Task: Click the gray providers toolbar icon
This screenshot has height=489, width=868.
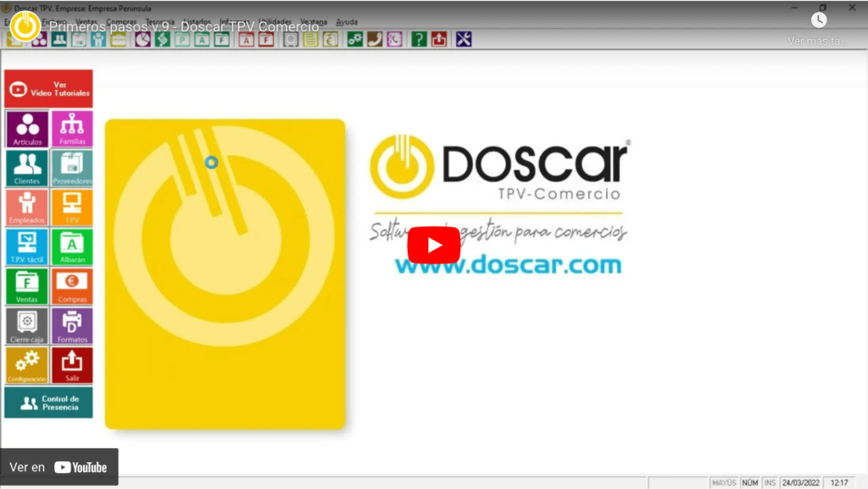Action: [x=79, y=40]
